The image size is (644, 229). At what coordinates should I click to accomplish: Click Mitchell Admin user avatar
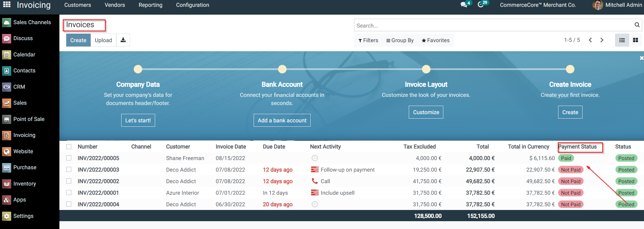[598, 5]
